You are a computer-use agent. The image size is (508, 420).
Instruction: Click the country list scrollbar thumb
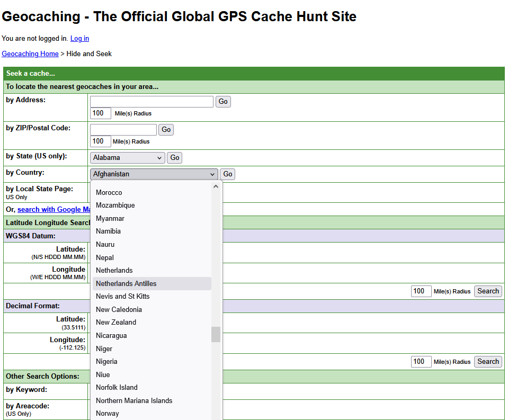coord(216,334)
